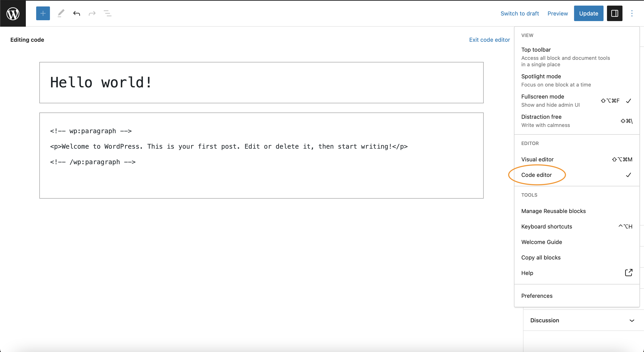Click the Hello world! title field
The image size is (644, 352).
point(261,83)
